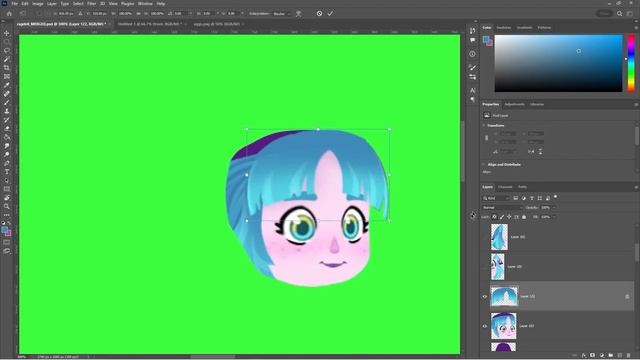The height and width of the screenshot is (360, 640).
Task: Hide the selected Layer 122 eye icon
Action: pos(485,296)
